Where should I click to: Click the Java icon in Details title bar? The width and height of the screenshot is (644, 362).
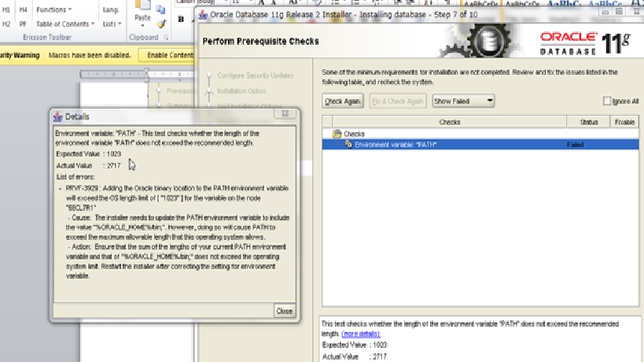[57, 116]
